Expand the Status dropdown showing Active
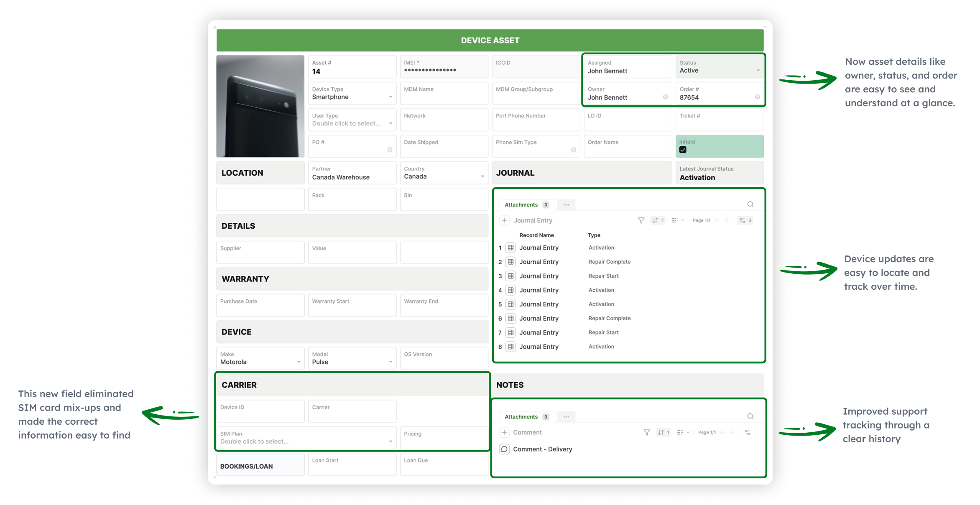The height and width of the screenshot is (505, 980). (x=758, y=71)
